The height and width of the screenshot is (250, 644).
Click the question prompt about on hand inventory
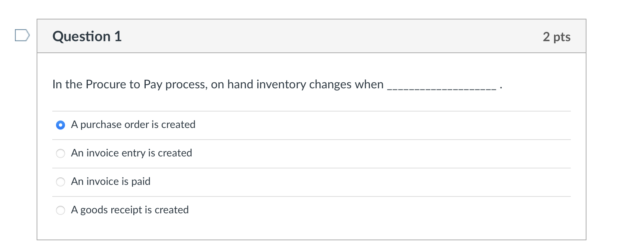(218, 84)
